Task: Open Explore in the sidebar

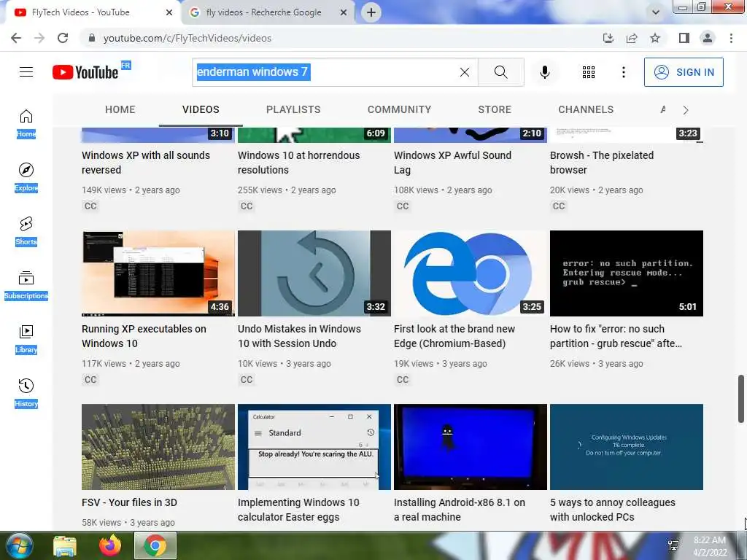Action: [26, 178]
